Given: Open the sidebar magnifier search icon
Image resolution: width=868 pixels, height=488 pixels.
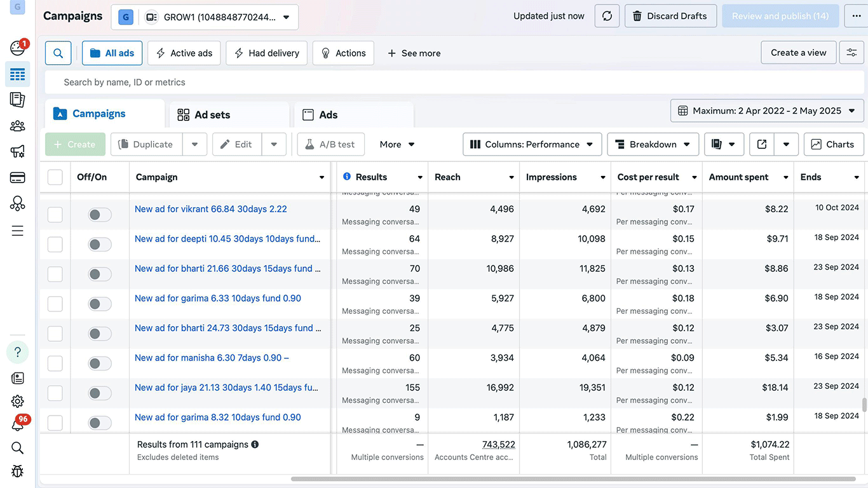Looking at the screenshot, I should coord(18,448).
